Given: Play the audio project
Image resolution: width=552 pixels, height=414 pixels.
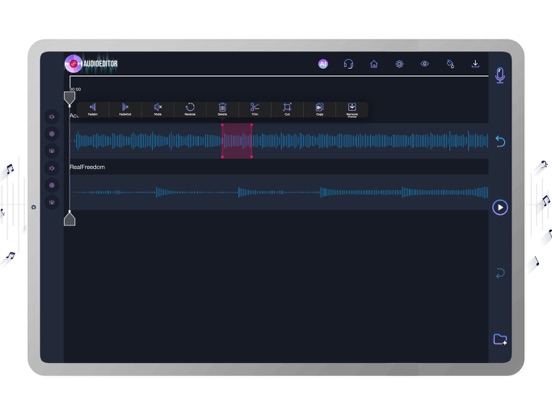Looking at the screenshot, I should (x=500, y=207).
